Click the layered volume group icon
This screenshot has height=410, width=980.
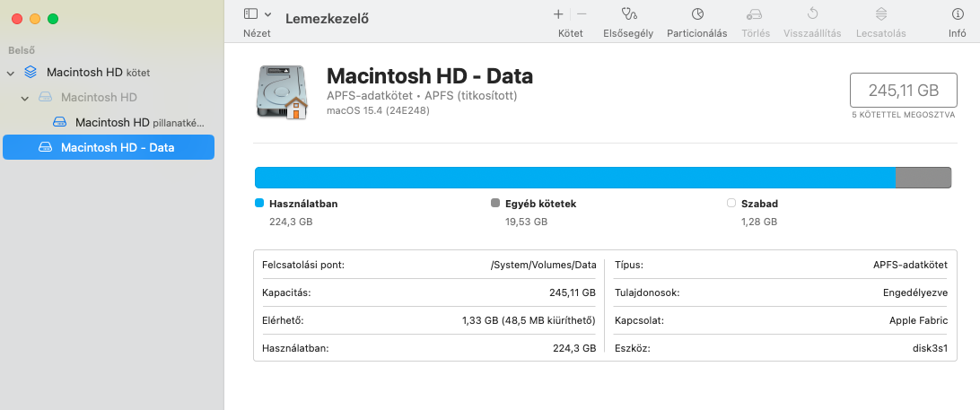[x=31, y=72]
